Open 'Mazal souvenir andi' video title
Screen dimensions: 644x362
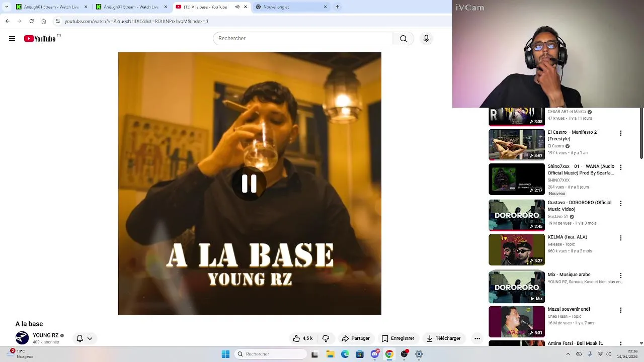click(x=569, y=309)
